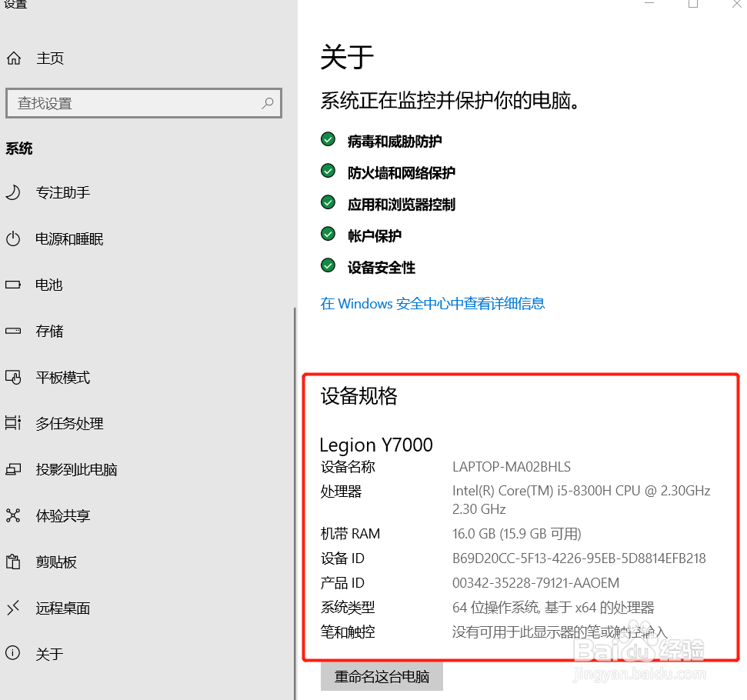Click green check next to 应用和浏览器控制

(x=328, y=202)
